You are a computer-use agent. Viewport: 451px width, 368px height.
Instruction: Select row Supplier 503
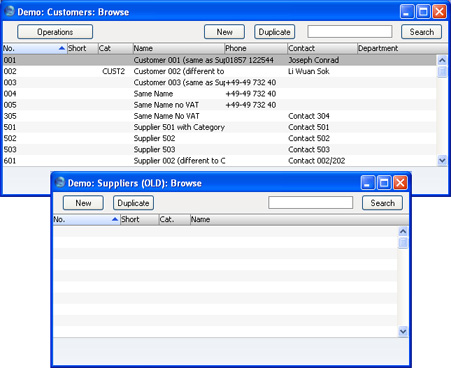point(219,149)
